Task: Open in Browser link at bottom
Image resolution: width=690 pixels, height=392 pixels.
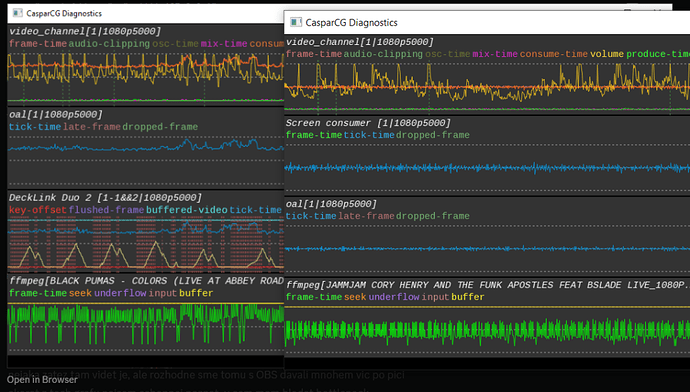Action: (42, 380)
